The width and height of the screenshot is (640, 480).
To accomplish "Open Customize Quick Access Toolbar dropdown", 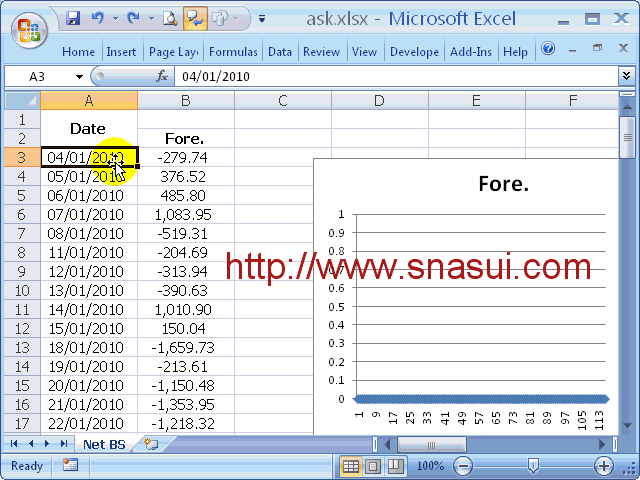I will [x=261, y=18].
